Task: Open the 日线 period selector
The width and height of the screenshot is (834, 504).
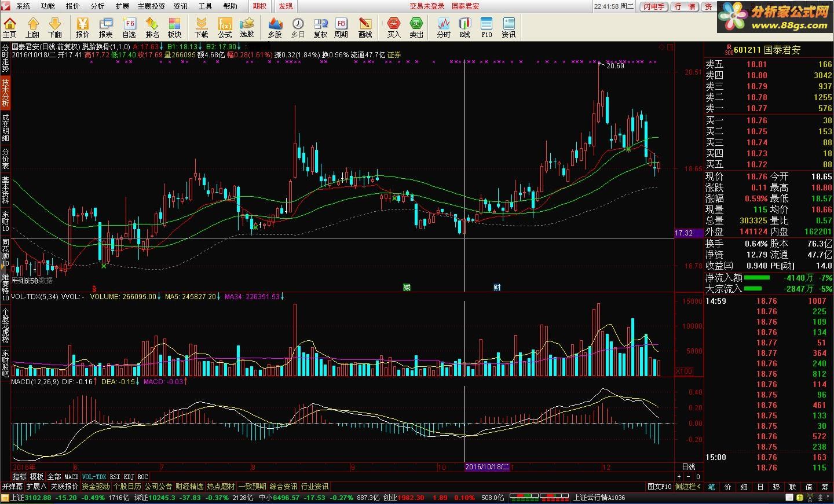Action: point(689,466)
